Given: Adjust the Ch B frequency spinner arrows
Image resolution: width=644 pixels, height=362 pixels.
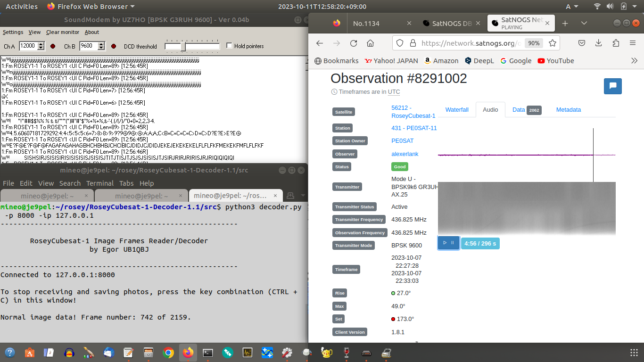Looking at the screenshot, I should (x=101, y=46).
